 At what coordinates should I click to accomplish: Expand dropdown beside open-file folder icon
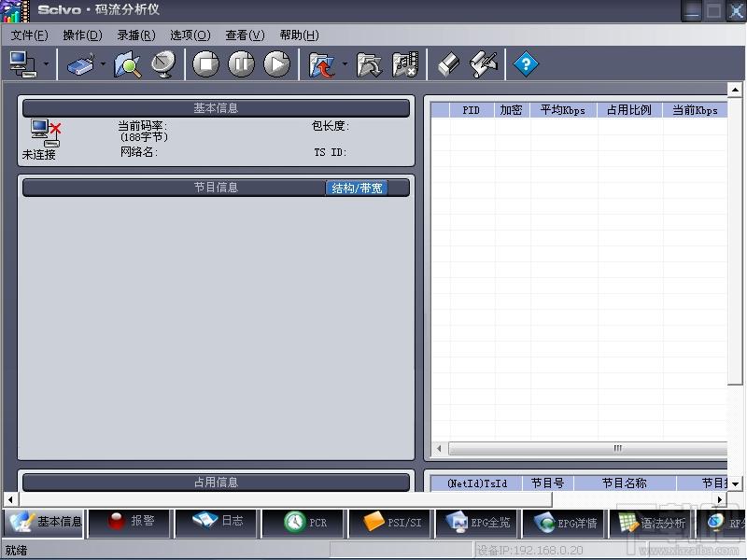(345, 63)
